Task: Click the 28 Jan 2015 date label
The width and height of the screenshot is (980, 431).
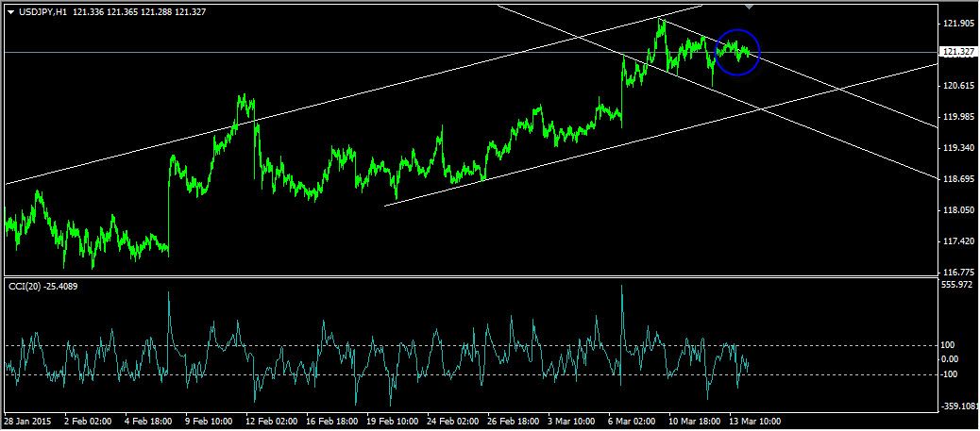Action: 25,421
